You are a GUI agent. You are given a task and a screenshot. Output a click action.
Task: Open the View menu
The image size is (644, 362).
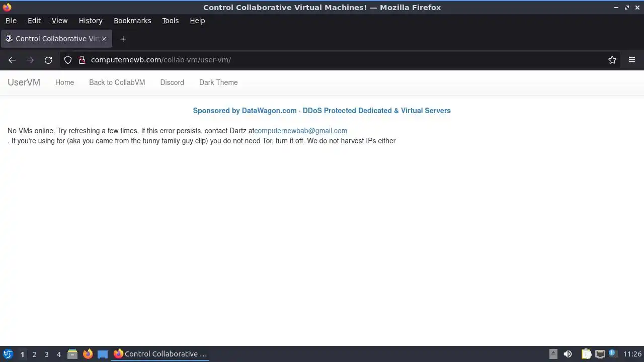coord(59,21)
